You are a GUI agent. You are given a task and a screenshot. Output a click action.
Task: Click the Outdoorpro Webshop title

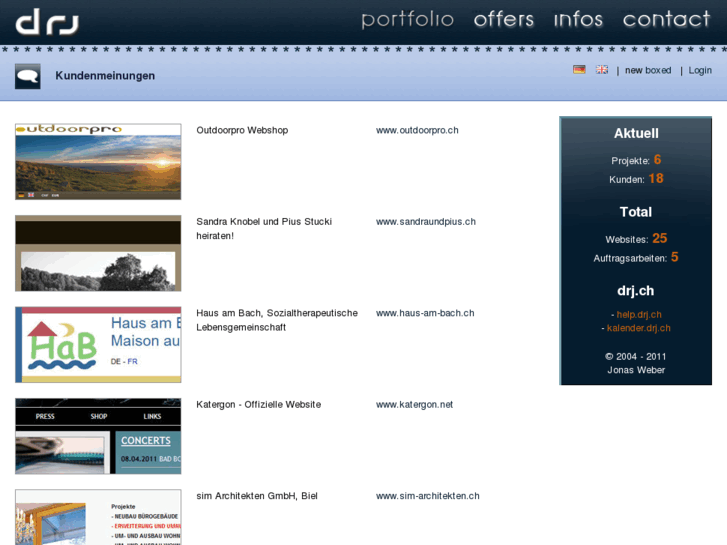242,130
